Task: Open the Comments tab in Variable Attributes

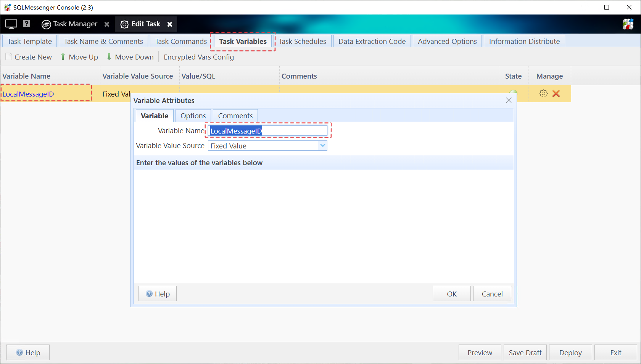Action: click(x=235, y=116)
